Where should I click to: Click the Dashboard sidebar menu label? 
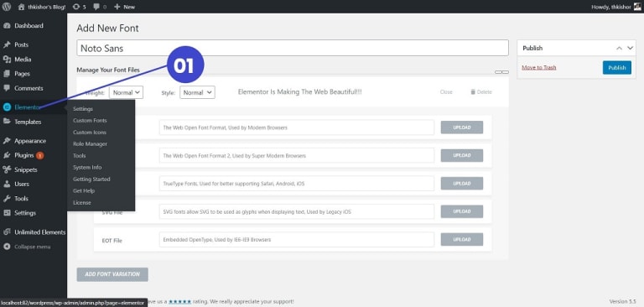point(29,25)
